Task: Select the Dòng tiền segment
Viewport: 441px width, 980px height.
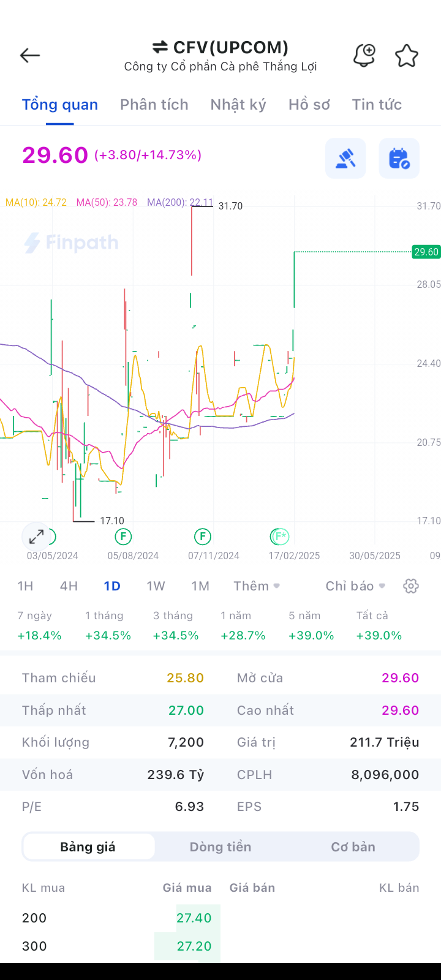Action: (x=221, y=846)
